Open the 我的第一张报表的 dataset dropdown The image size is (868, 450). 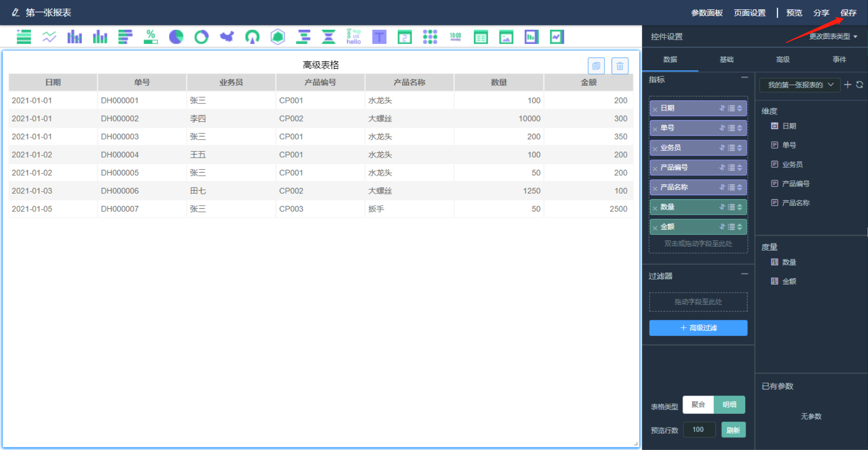[800, 84]
